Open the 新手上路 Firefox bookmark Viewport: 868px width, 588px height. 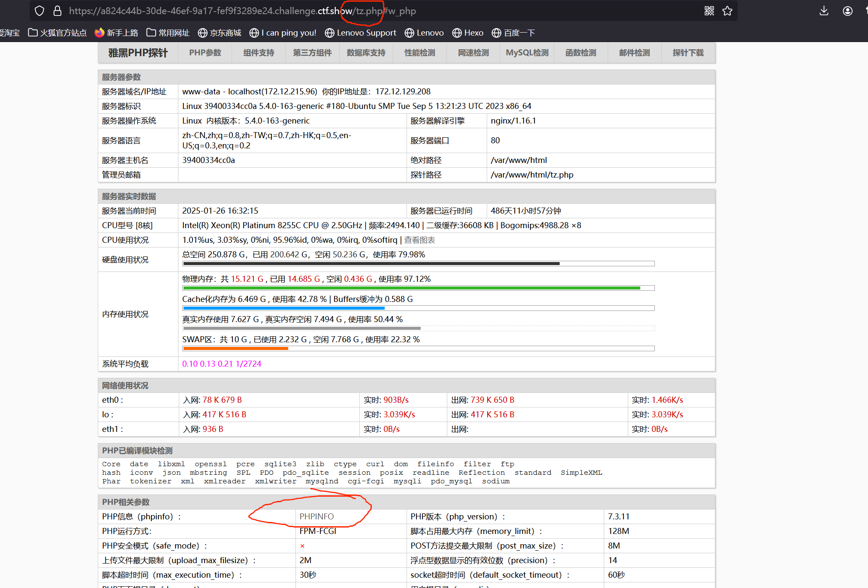(x=117, y=33)
